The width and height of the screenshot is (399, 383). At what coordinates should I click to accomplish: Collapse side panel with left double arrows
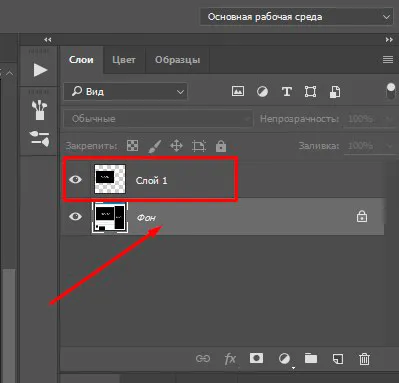48,40
